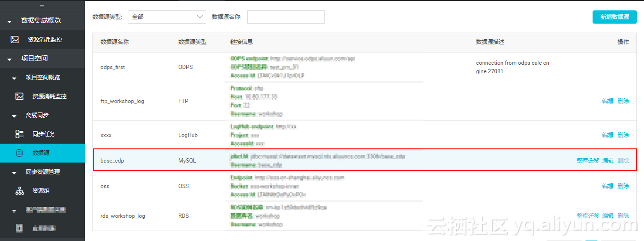644x241 pixels.
Task: Collapse the 离线同步 subsection arrow
Action: [14, 116]
